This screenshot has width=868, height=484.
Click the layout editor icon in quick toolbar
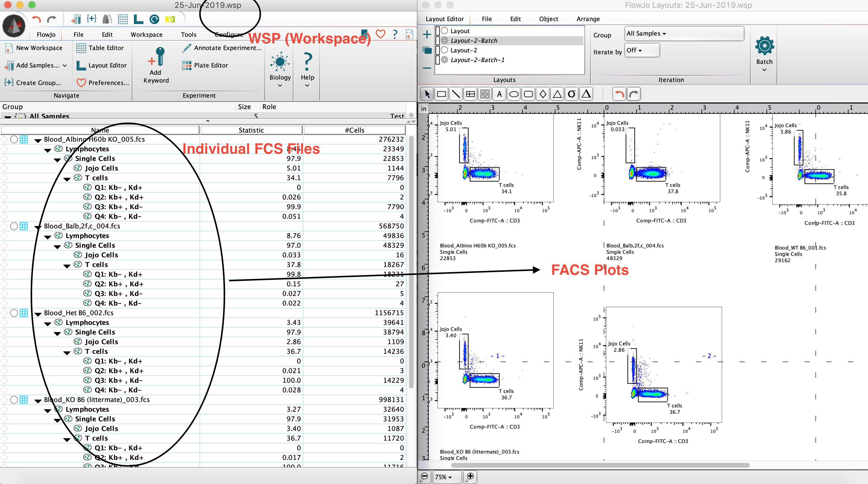click(x=138, y=19)
